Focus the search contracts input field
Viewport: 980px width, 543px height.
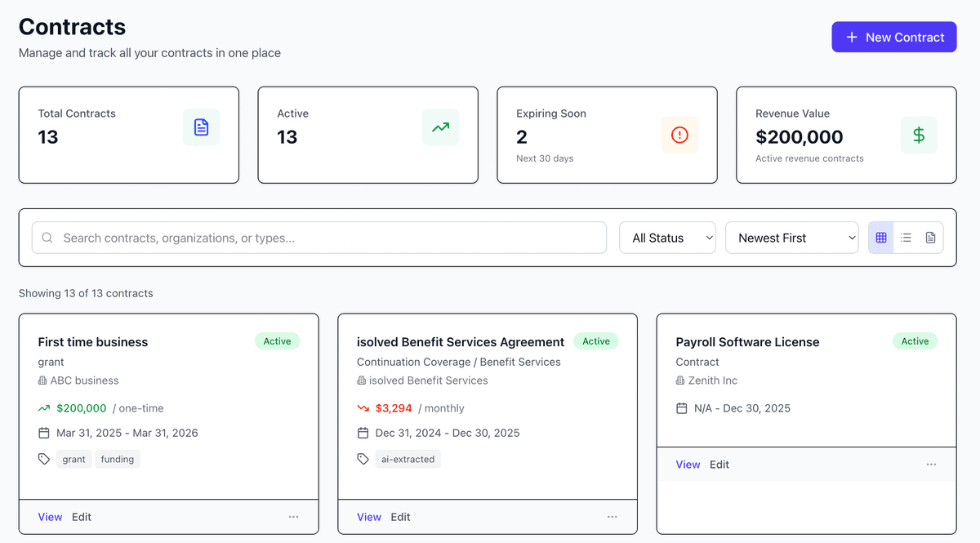(327, 238)
